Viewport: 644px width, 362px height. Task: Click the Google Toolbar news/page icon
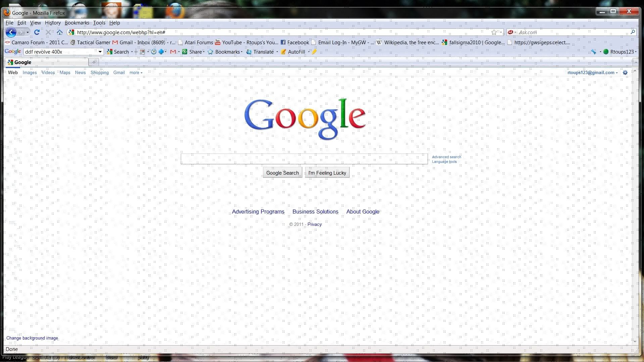(142, 52)
